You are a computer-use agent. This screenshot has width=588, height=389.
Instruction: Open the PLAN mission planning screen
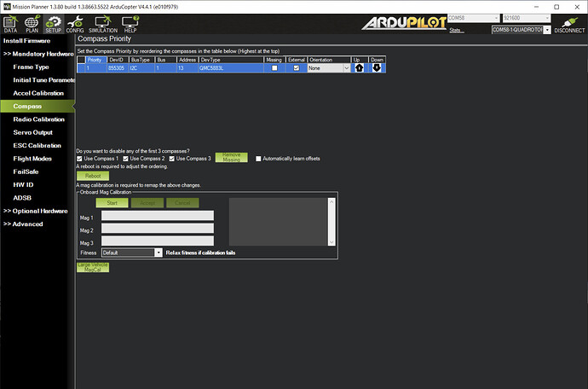(32, 25)
